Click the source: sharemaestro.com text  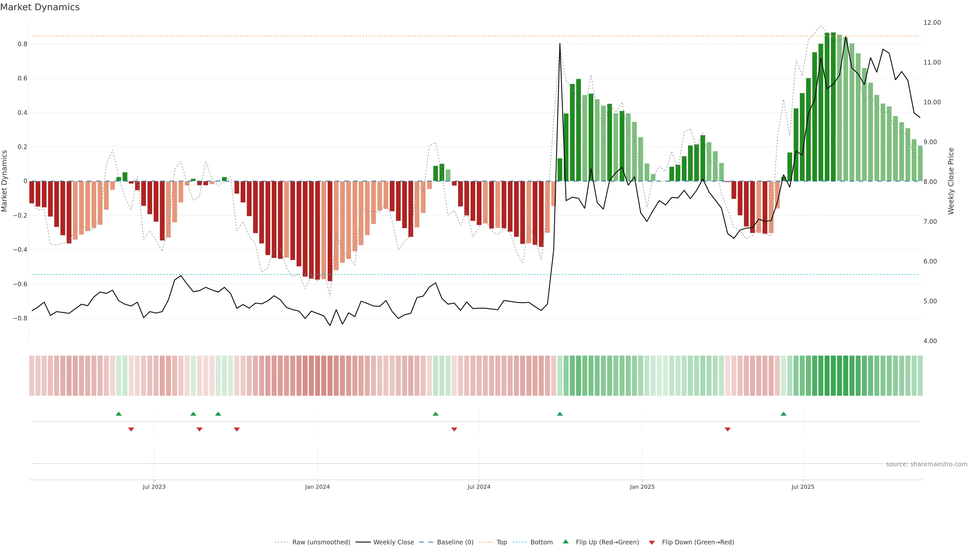pyautogui.click(x=926, y=464)
